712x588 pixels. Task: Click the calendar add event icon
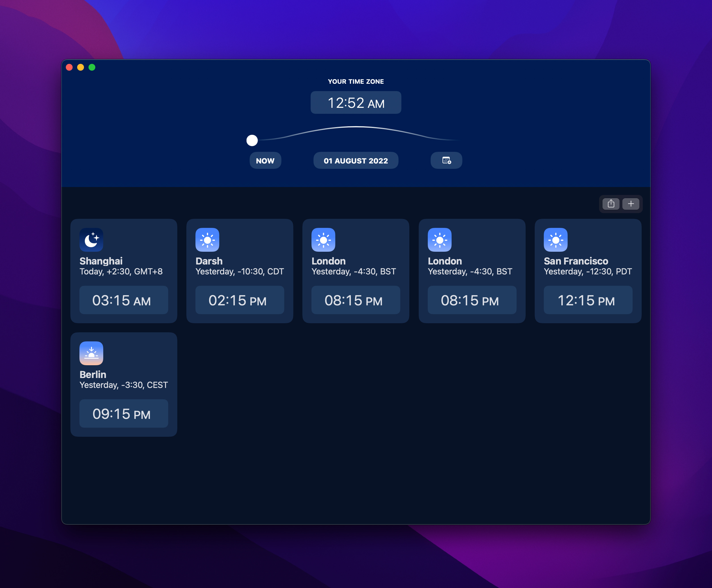(x=446, y=161)
